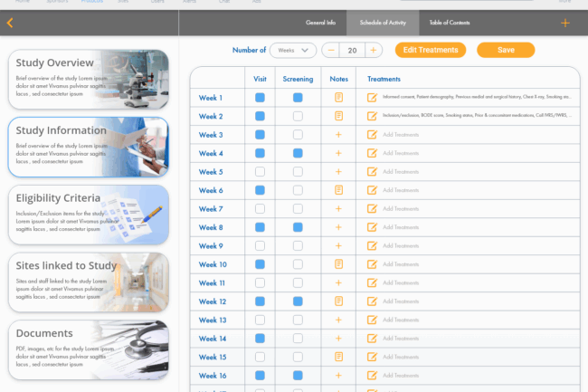Uncheck the Week 1 Visit checkbox
Screen dimensions: 588x392
point(261,98)
